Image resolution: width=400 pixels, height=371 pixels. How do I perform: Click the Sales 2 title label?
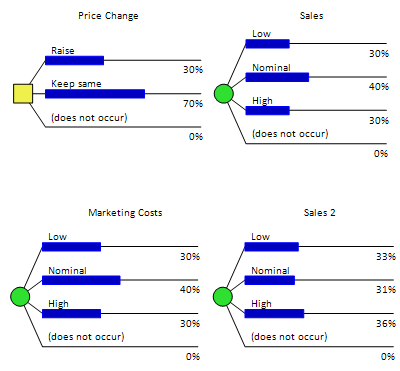tap(319, 213)
